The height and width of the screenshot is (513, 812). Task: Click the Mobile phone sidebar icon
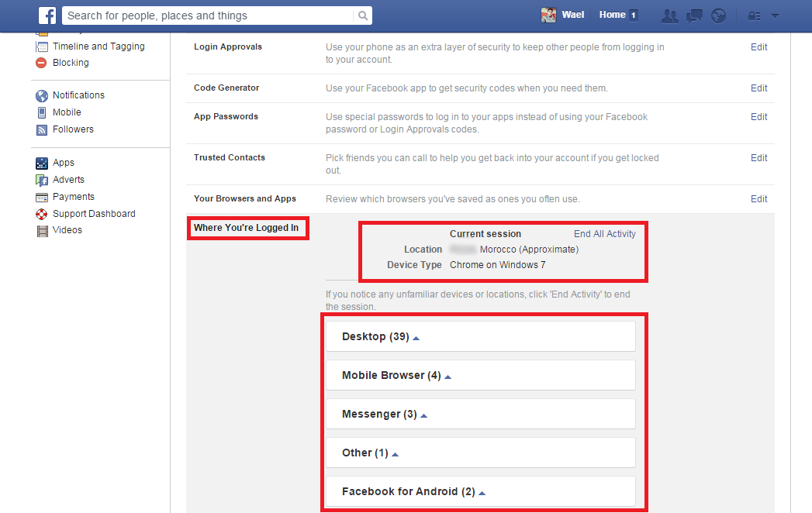pos(42,112)
